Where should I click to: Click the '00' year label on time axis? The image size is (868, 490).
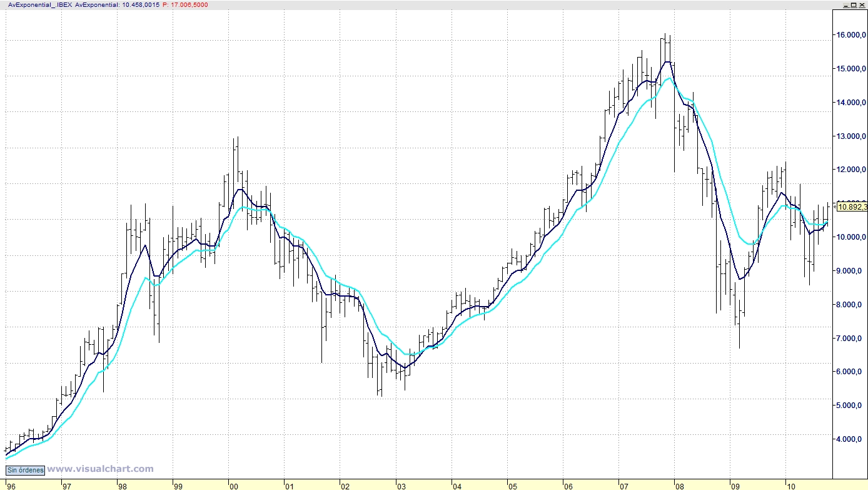pos(233,486)
